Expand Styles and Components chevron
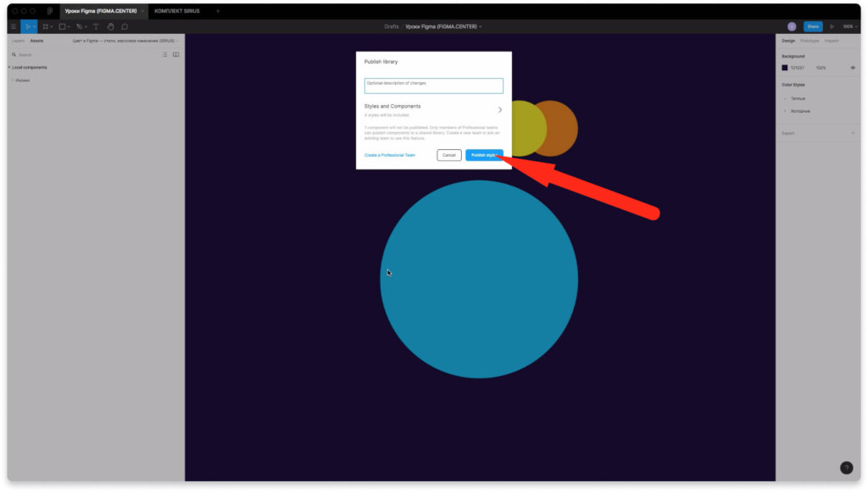This screenshot has height=492, width=868. [x=499, y=109]
